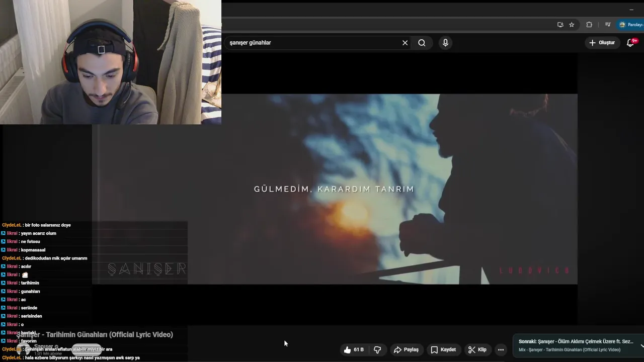644x362 pixels.
Task: Click chat message 'bir foto salarsınız dcye'
Action: coord(47,225)
